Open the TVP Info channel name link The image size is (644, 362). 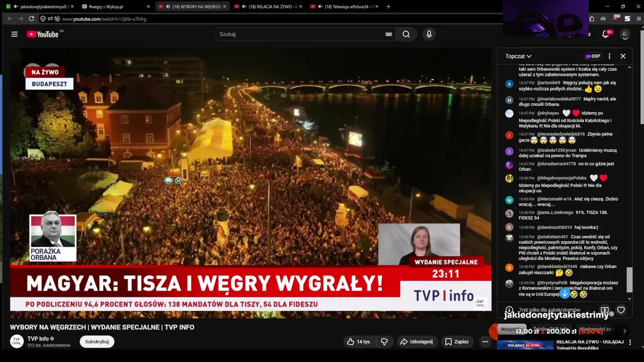(38, 339)
